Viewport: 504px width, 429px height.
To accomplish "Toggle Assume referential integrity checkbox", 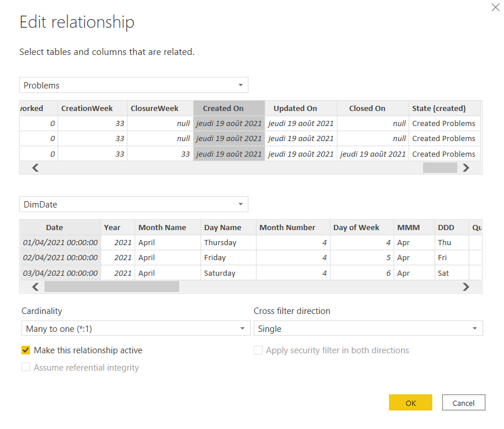I will pos(25,367).
